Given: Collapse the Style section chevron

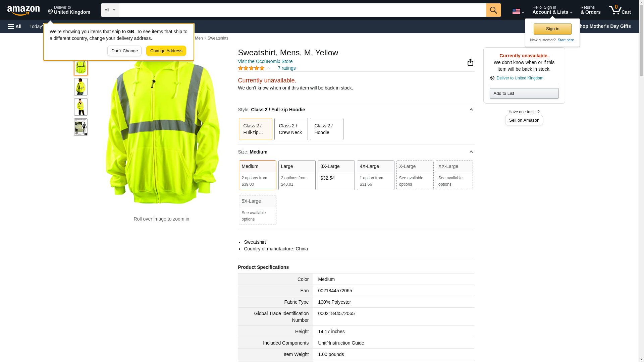Looking at the screenshot, I should pos(471,110).
